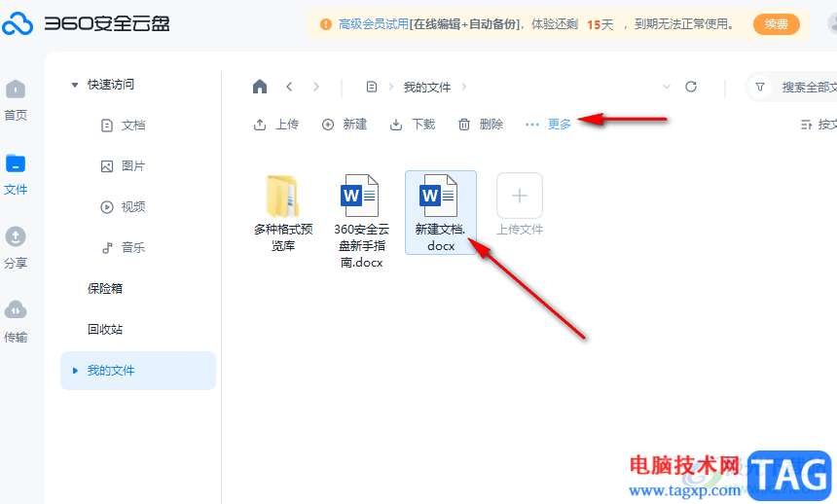
Task: Go back with the left chevron
Action: point(289,87)
